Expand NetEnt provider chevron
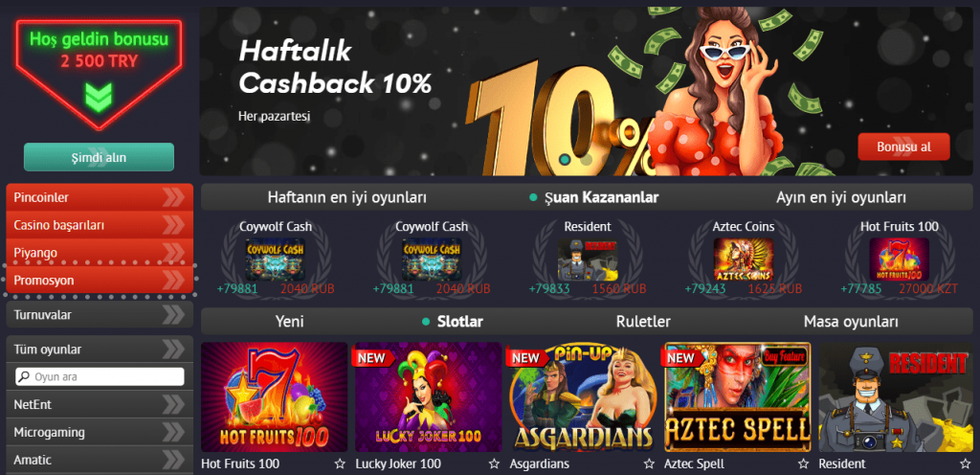This screenshot has height=475, width=980. 173,404
